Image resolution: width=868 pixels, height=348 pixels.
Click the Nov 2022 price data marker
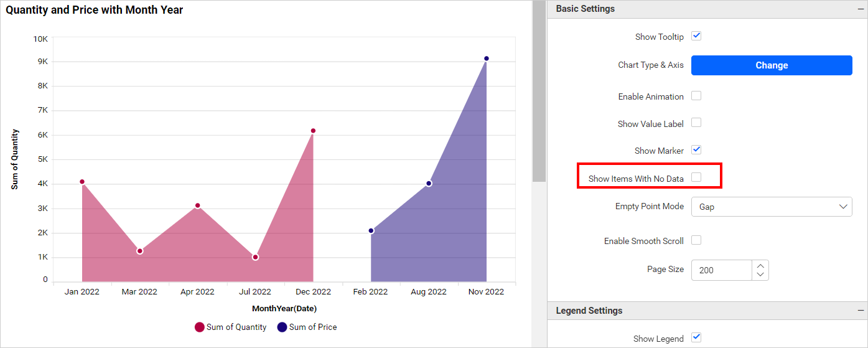click(487, 59)
